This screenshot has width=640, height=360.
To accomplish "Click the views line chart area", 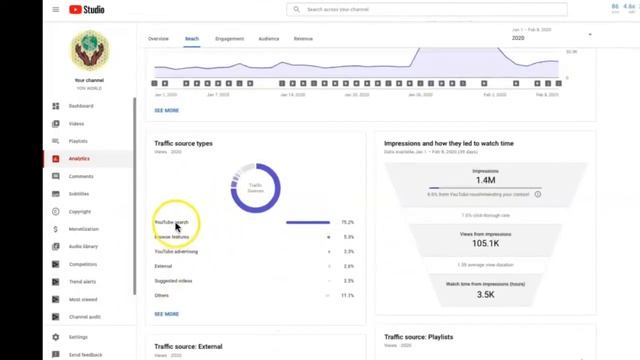I will [356, 63].
